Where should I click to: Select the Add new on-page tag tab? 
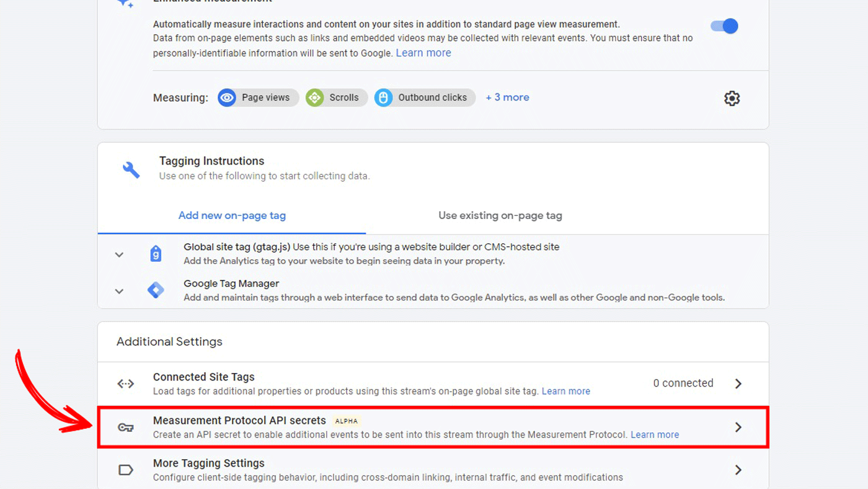[x=232, y=216]
